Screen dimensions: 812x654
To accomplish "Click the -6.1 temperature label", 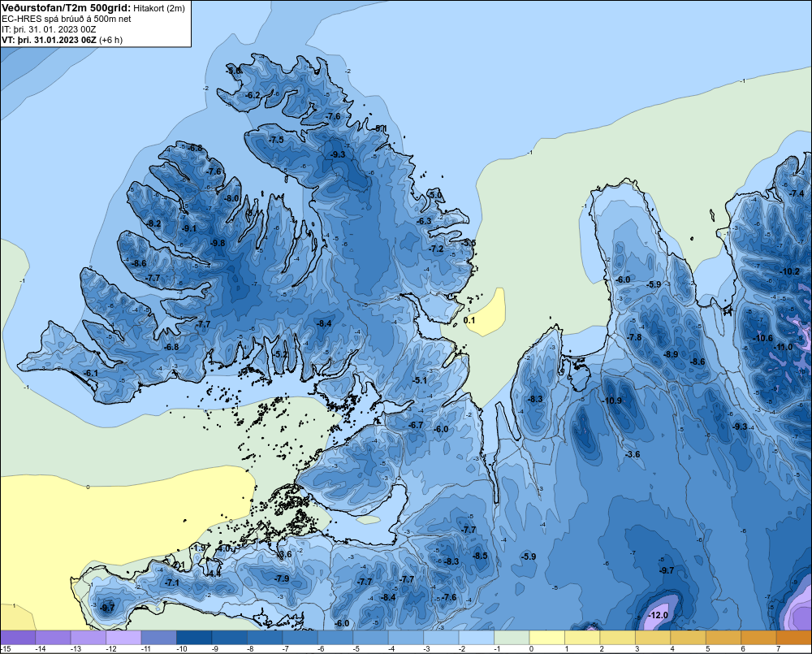I will tap(91, 373).
